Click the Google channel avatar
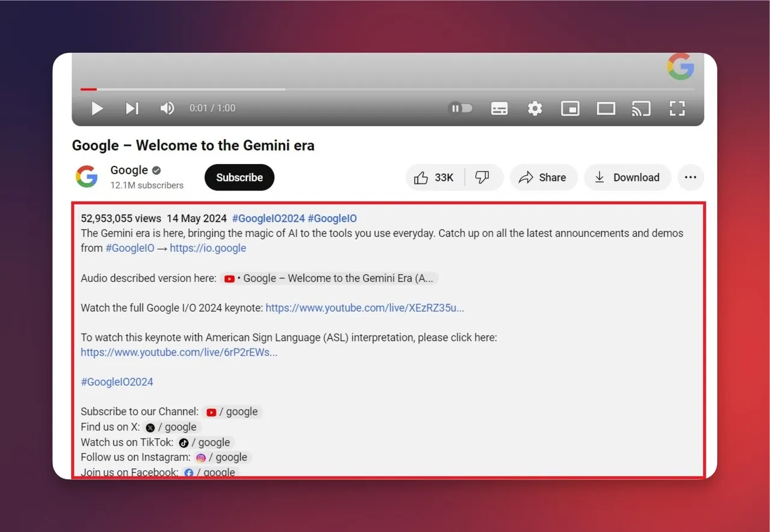This screenshot has height=532, width=770. (x=87, y=177)
